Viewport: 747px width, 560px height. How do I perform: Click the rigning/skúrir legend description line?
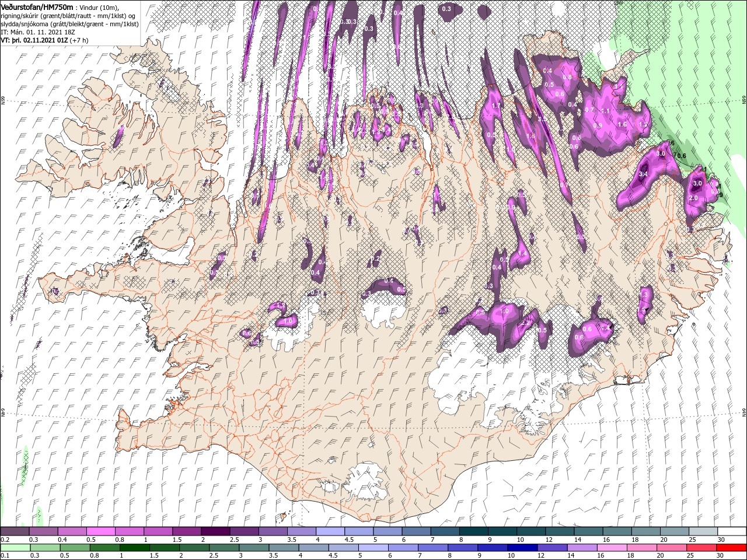click(68, 15)
